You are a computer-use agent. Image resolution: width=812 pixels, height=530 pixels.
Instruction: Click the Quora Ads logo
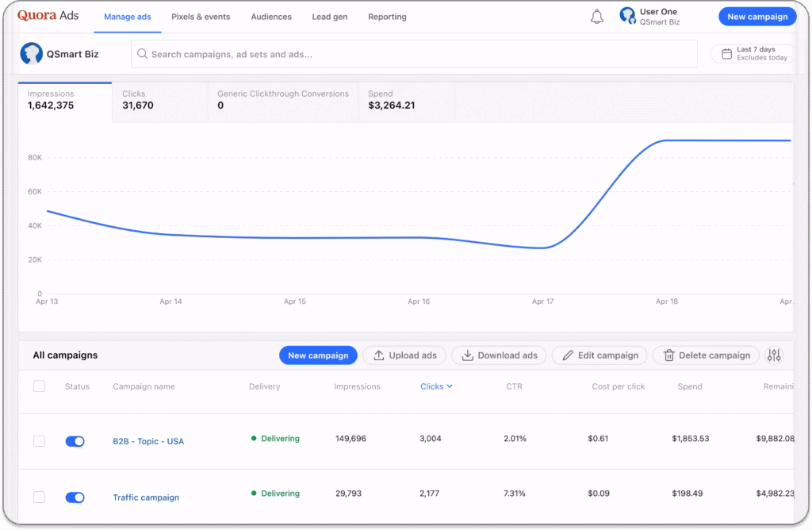pyautogui.click(x=48, y=16)
